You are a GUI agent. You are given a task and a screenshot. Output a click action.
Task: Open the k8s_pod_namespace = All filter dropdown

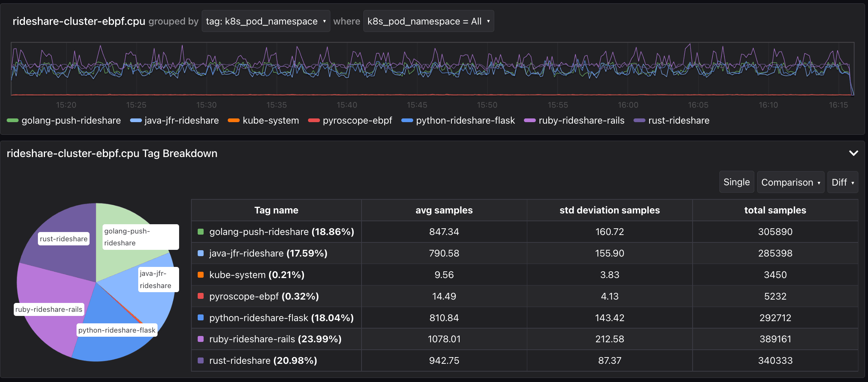point(428,21)
